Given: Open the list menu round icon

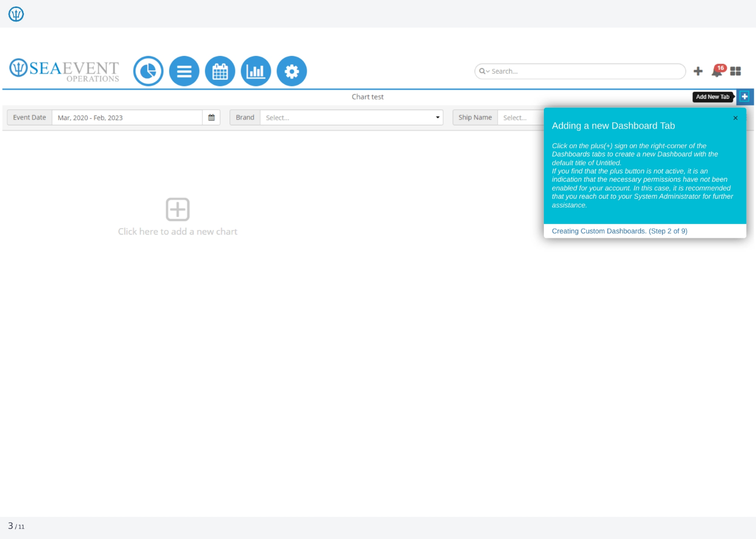Looking at the screenshot, I should pos(184,71).
